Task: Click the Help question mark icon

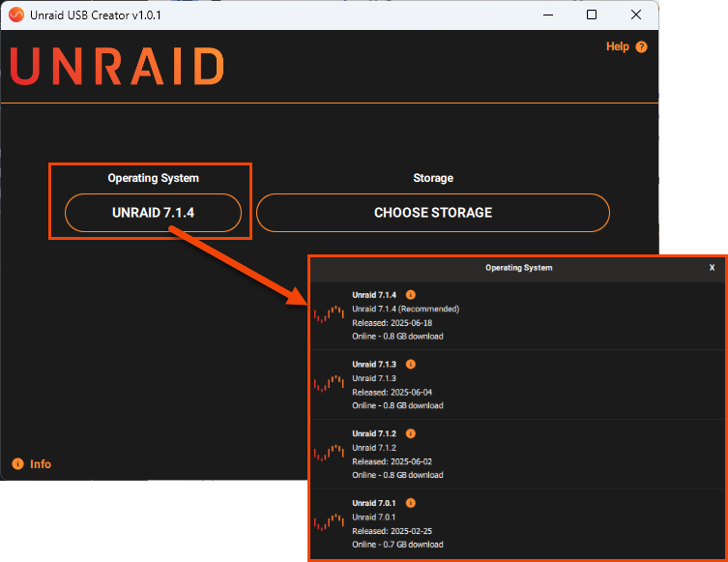Action: click(641, 47)
